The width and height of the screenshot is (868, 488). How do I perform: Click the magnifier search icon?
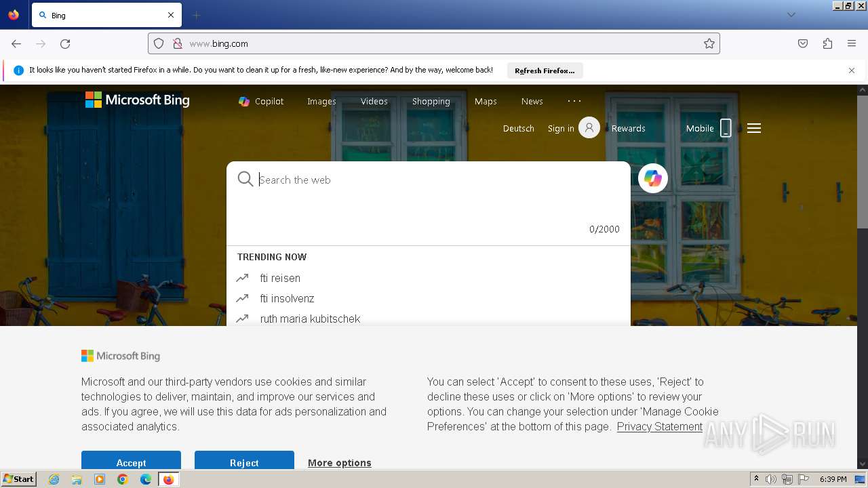(245, 179)
